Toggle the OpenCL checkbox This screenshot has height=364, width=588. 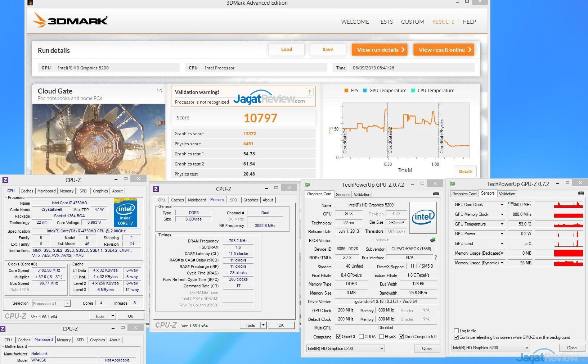coord(338,337)
